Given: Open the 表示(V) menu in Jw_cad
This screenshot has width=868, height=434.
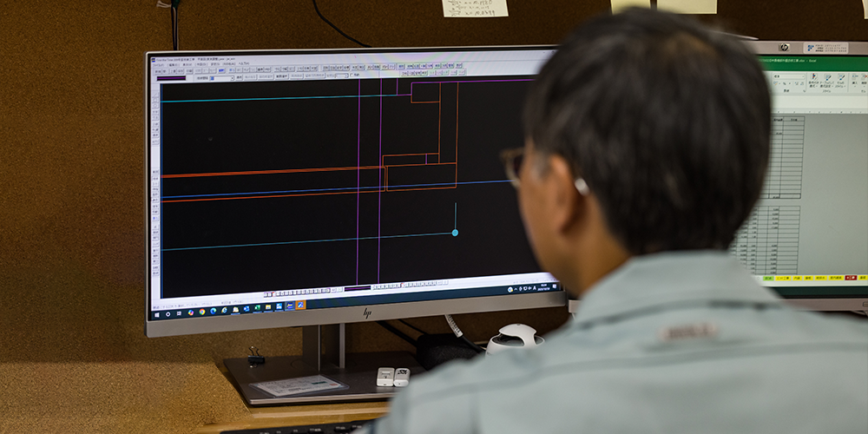Looking at the screenshot, I should [x=187, y=64].
